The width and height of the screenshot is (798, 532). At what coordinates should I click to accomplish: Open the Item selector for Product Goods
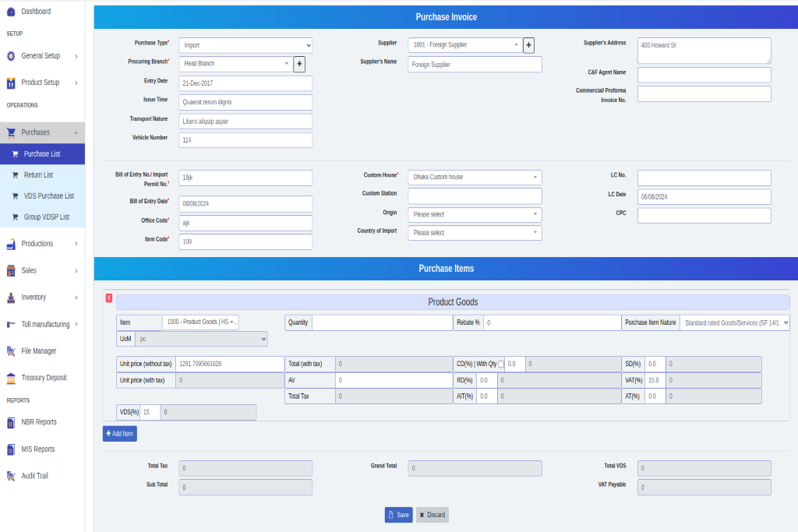tap(200, 322)
